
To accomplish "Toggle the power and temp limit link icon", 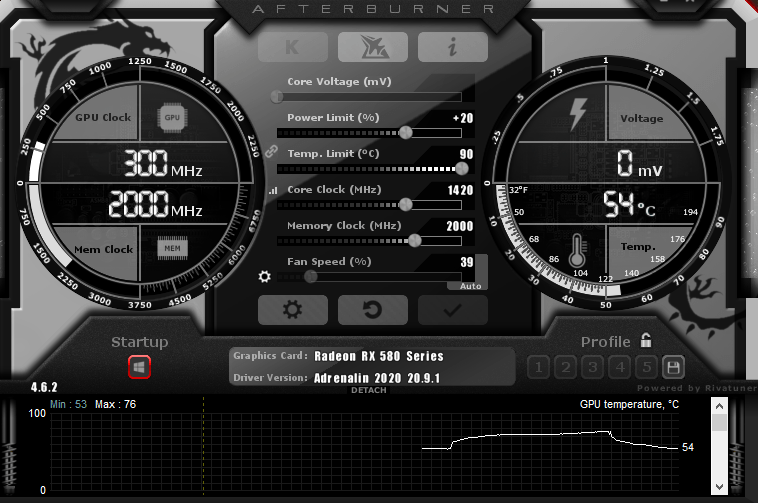I will [271, 151].
